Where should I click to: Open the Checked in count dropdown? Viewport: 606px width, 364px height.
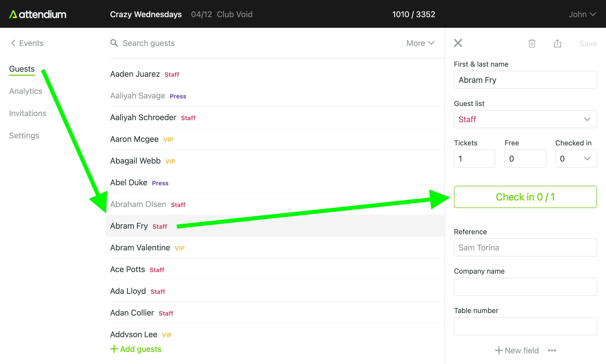(576, 159)
